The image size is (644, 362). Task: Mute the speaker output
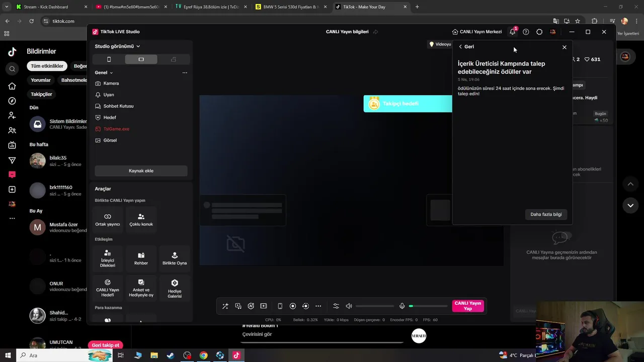point(349,306)
